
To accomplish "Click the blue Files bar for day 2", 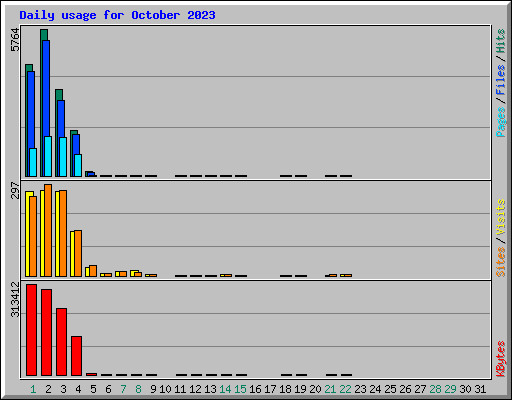I will [x=46, y=88].
